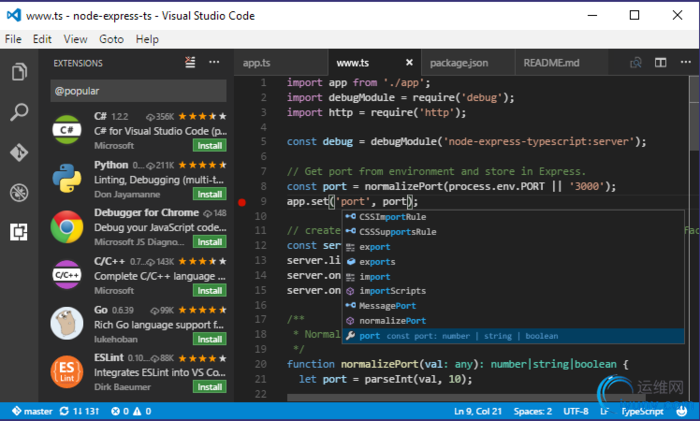Click the Python extension logo
This screenshot has height=421, width=700.
coord(67,178)
